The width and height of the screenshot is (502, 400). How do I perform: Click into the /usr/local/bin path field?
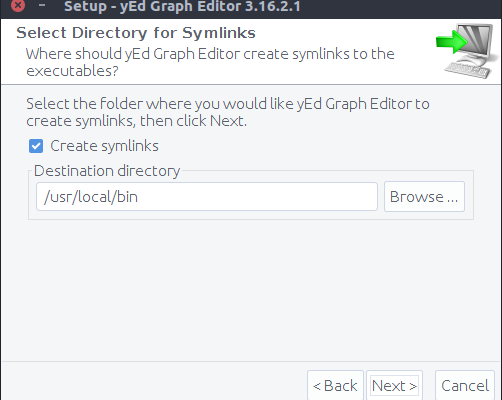tap(207, 197)
